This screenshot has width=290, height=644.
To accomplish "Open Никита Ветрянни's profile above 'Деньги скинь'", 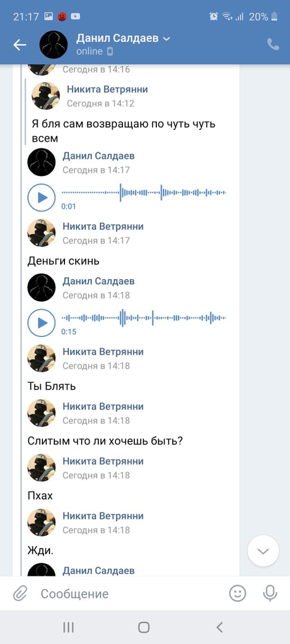I will pos(103,227).
